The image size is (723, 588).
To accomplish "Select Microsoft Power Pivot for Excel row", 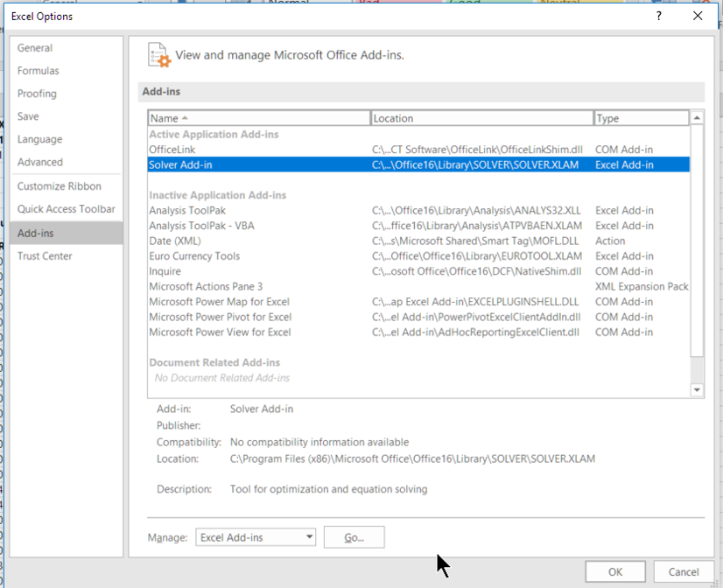I will tap(418, 317).
